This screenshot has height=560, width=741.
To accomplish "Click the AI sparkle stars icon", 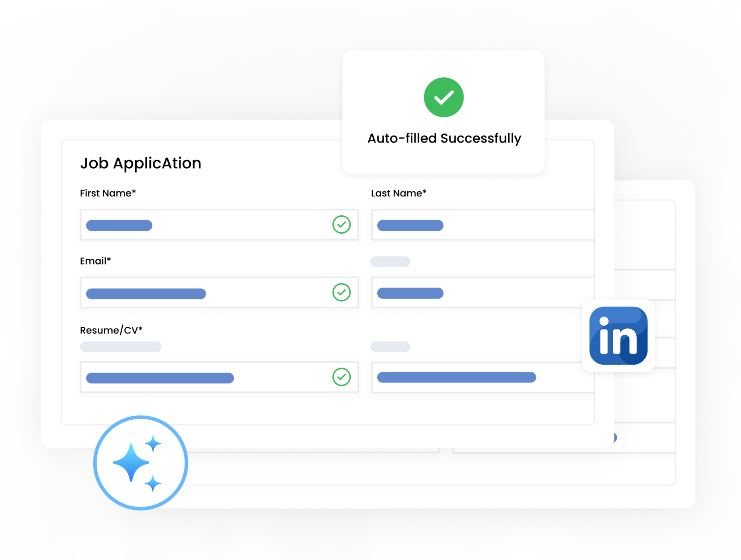I will click(140, 463).
